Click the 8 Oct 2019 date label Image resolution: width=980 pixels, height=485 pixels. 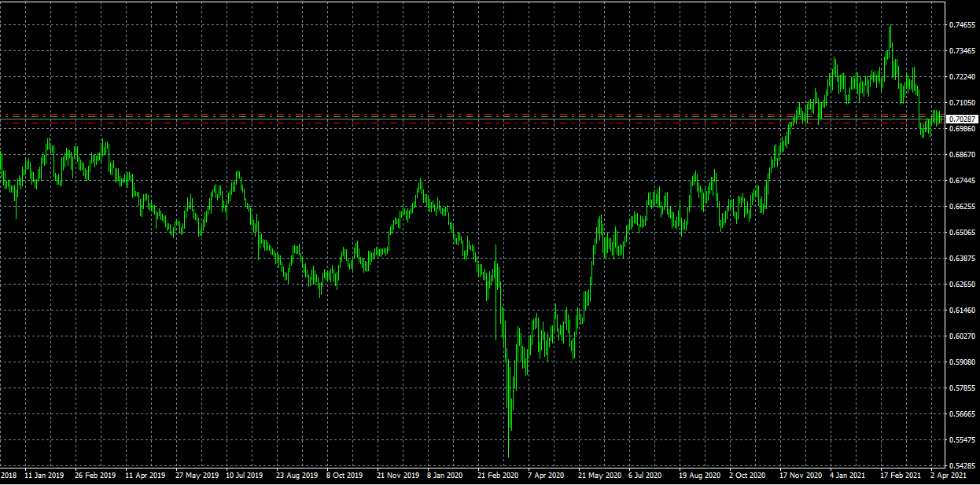point(344,476)
